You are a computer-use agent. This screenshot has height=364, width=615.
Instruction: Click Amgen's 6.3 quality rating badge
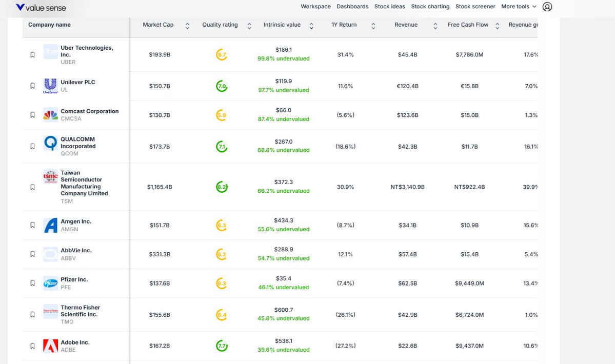[222, 225]
